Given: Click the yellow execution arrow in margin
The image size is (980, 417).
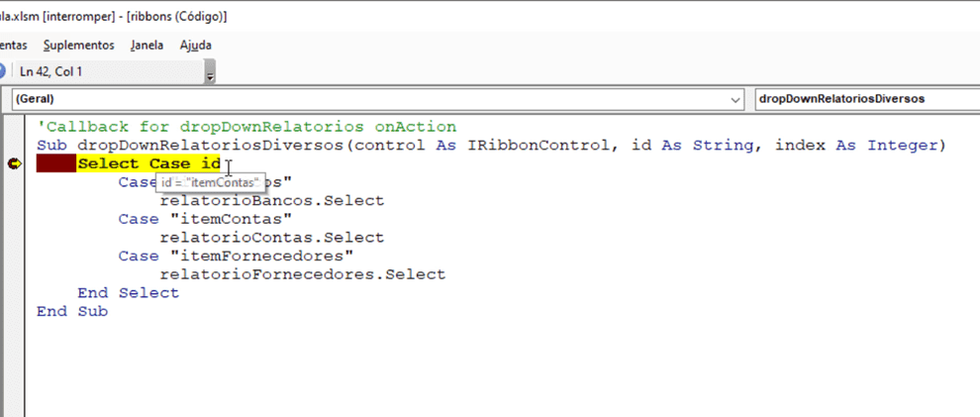Looking at the screenshot, I should click(x=14, y=164).
